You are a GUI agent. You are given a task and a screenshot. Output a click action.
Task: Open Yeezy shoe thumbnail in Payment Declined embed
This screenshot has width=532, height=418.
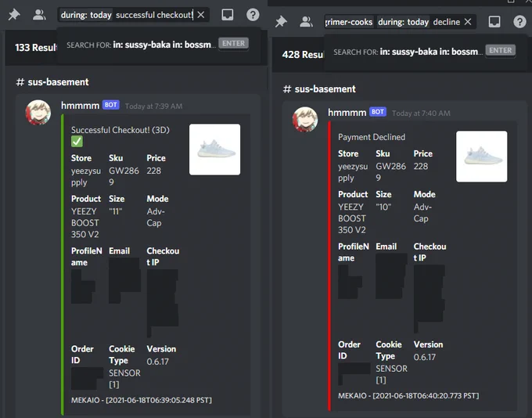[482, 157]
